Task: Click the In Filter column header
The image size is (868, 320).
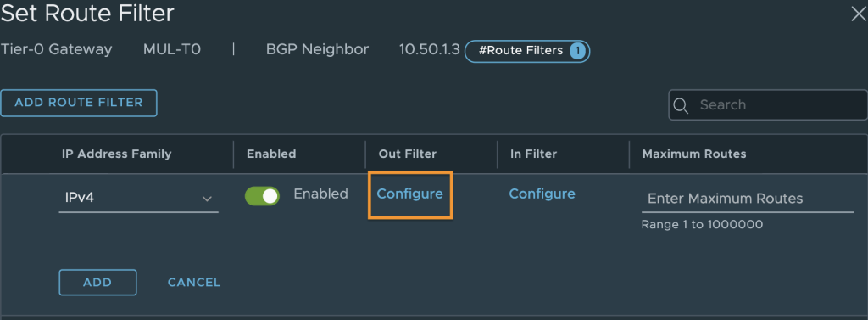Action: tap(534, 154)
